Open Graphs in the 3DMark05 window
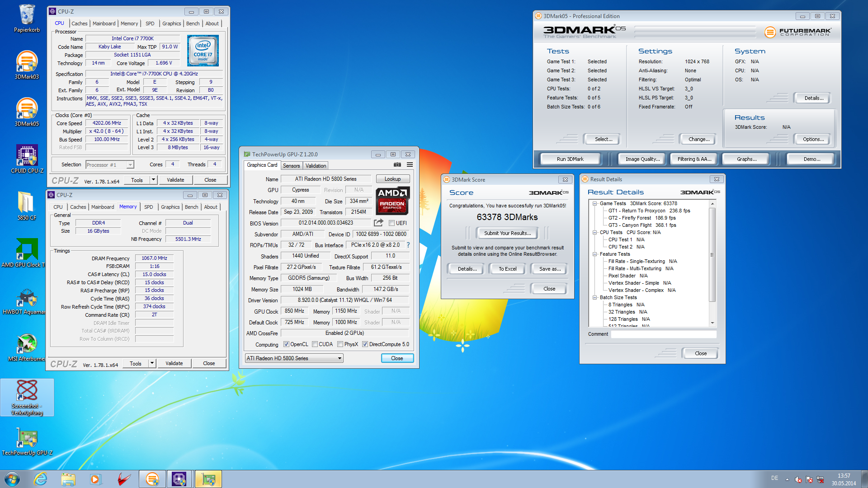 click(746, 159)
